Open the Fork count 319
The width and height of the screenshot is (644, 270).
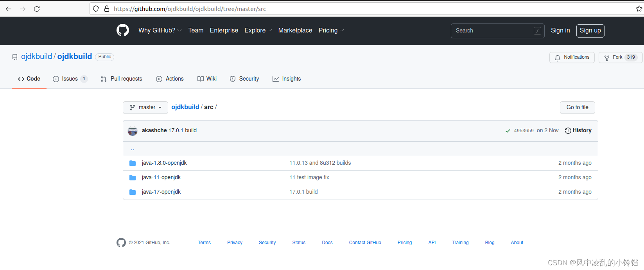[631, 57]
